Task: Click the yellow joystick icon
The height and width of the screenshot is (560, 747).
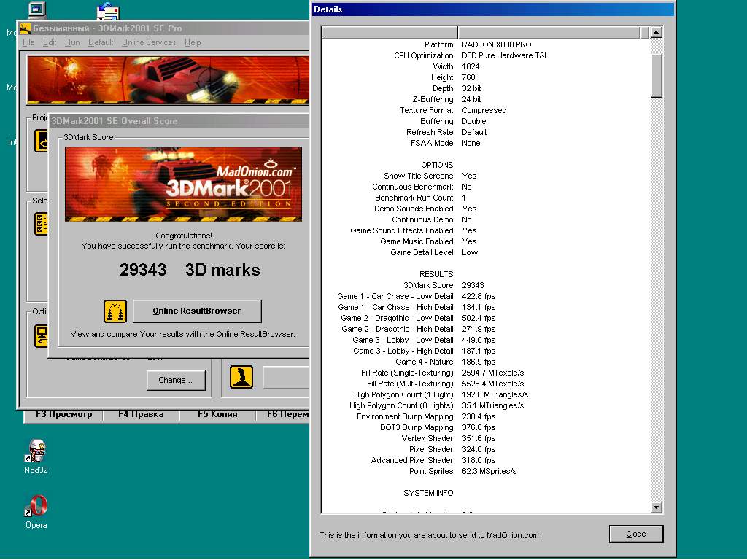Action: pos(241,377)
